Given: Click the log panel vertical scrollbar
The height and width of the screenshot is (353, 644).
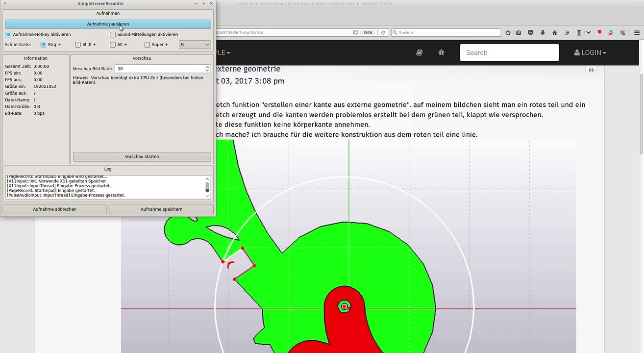Looking at the screenshot, I should pos(207,187).
